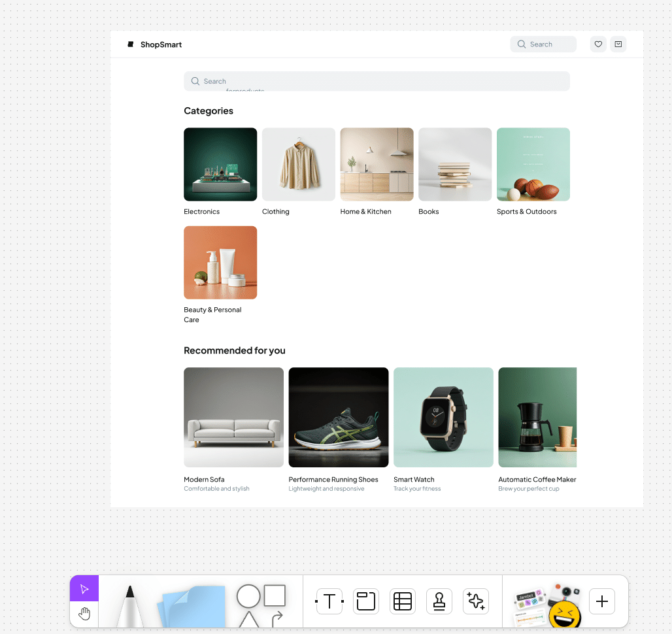The width and height of the screenshot is (672, 634).
Task: Select the Comfortable and stylish subtitle
Action: 216,489
